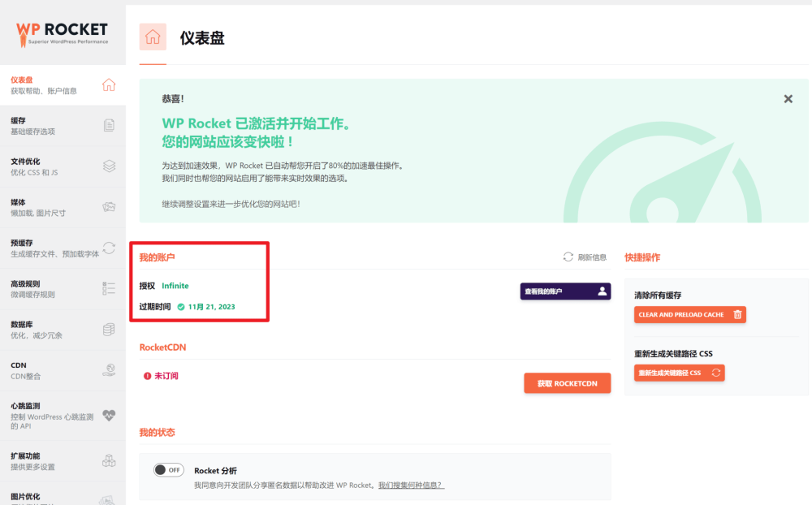Click the WP Rocket logo
Screen dimensions: 812x505
point(63,34)
